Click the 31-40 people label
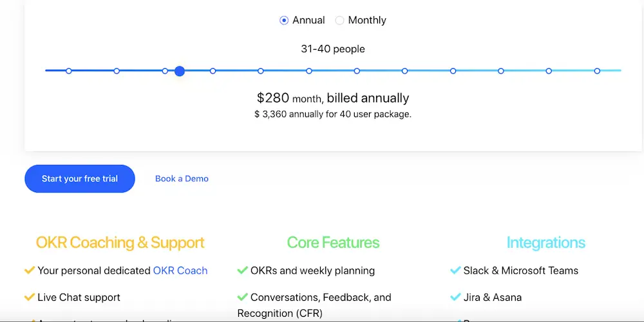Image resolution: width=644 pixels, height=322 pixels. [333, 49]
